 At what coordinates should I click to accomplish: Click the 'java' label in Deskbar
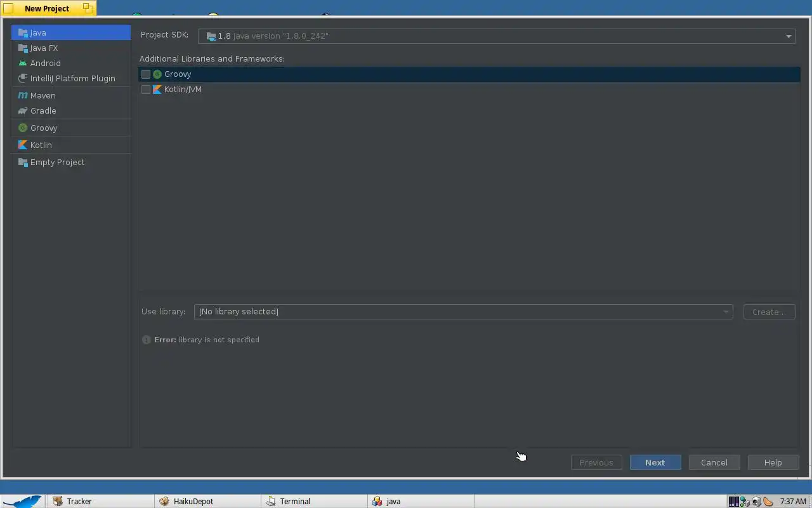coord(393,501)
